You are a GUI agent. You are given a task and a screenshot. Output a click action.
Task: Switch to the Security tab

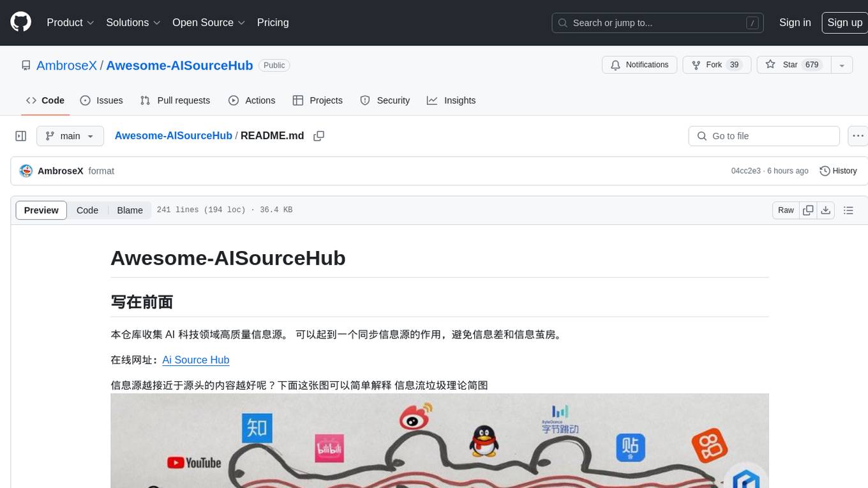385,100
